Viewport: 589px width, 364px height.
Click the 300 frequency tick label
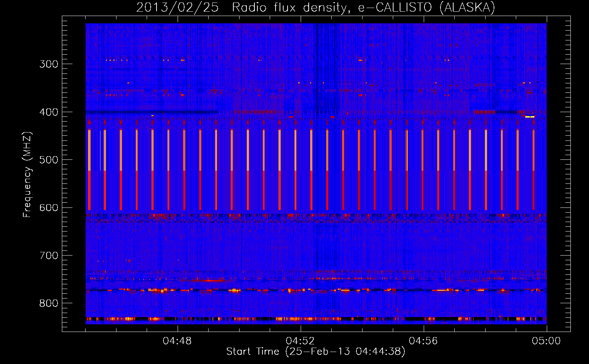click(49, 64)
